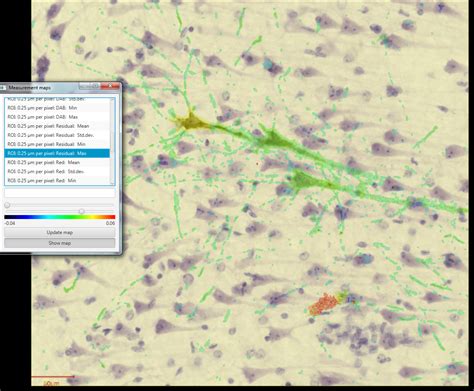
Task: Click the rainbow color scale bar
Action: tap(60, 217)
